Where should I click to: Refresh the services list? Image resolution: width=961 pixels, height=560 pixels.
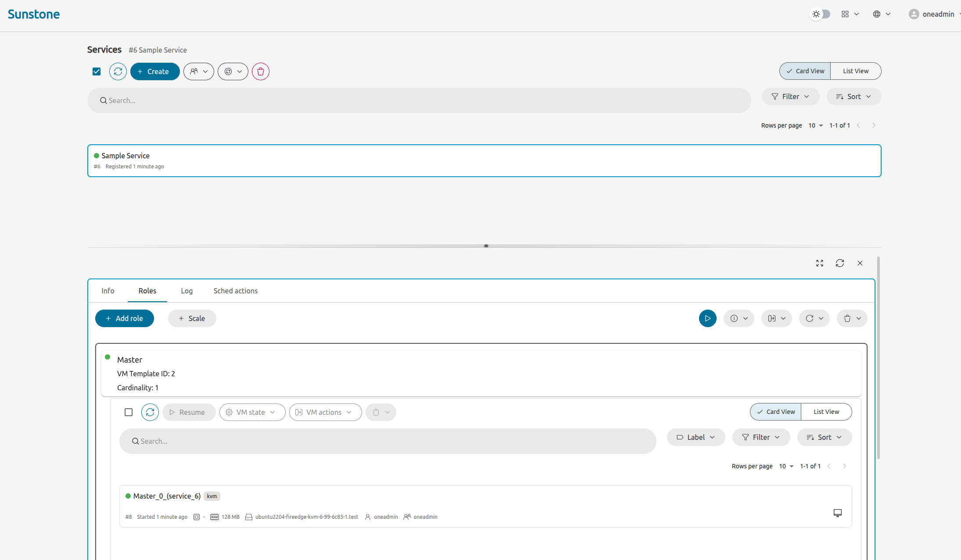(x=118, y=71)
